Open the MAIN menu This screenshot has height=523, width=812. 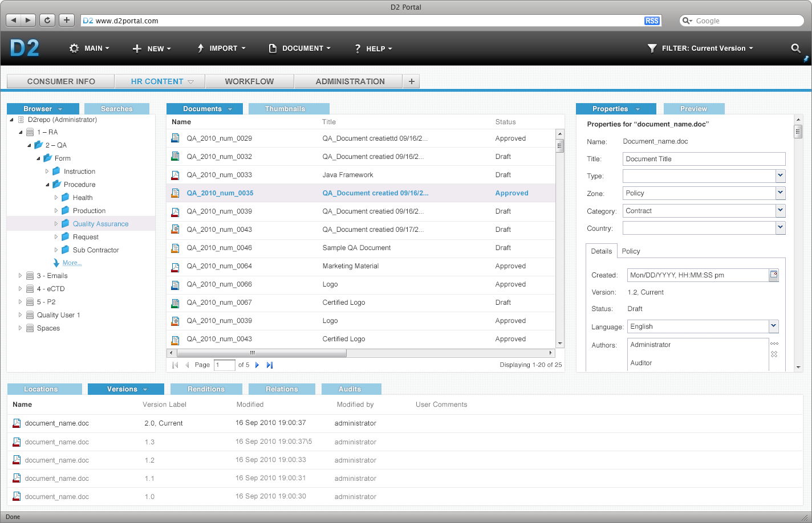click(90, 48)
